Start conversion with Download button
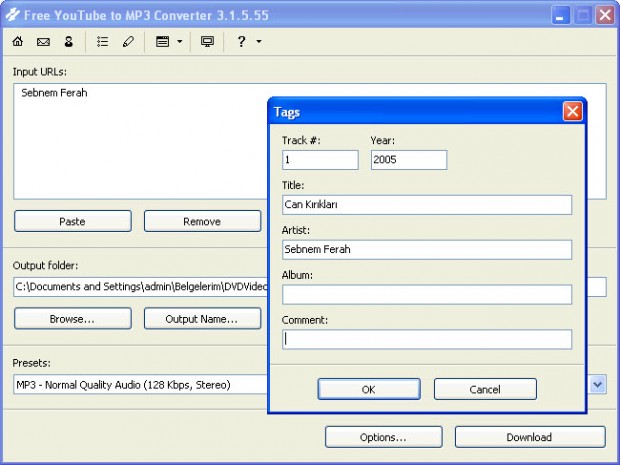The image size is (620, 465). pos(530,437)
